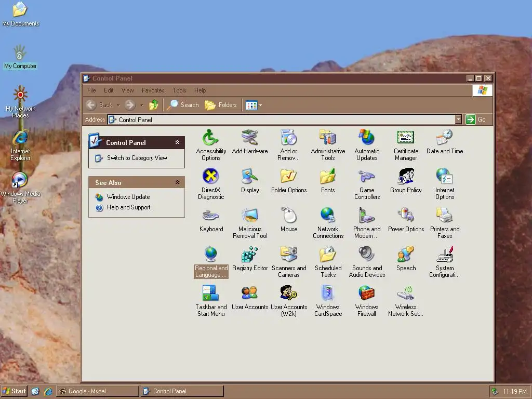Image resolution: width=532 pixels, height=399 pixels.
Task: Open User Accounts (W2k) icon
Action: (289, 301)
